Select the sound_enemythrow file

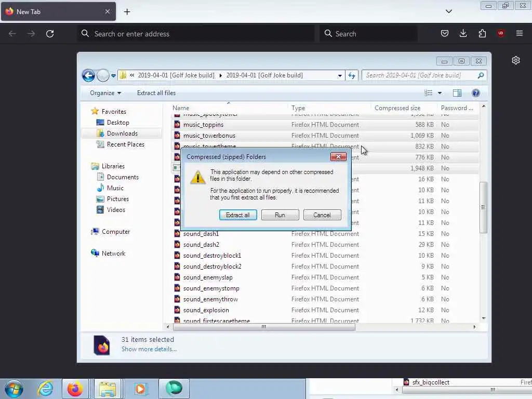[x=211, y=299]
